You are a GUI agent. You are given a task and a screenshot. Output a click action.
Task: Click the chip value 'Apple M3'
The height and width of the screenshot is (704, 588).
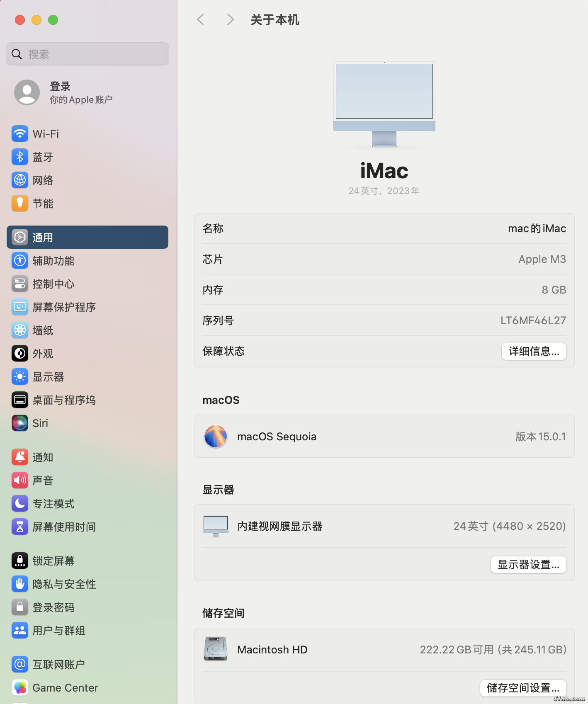point(542,259)
